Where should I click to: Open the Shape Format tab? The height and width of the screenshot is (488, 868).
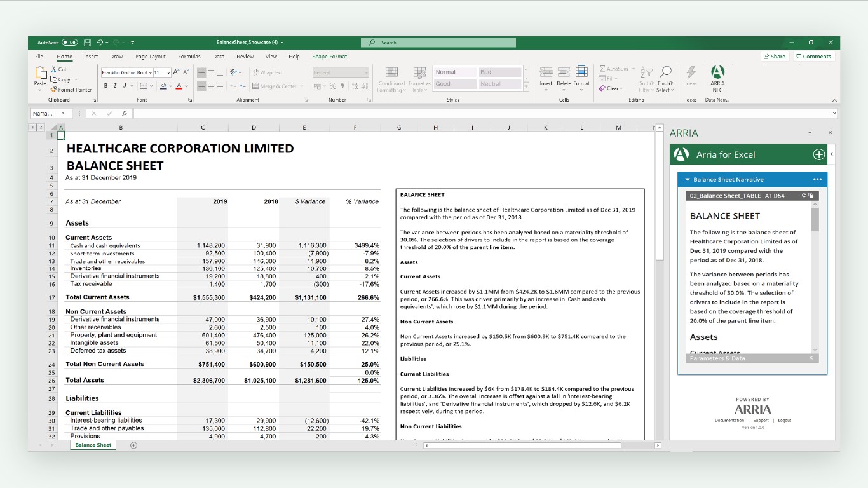pos(330,57)
